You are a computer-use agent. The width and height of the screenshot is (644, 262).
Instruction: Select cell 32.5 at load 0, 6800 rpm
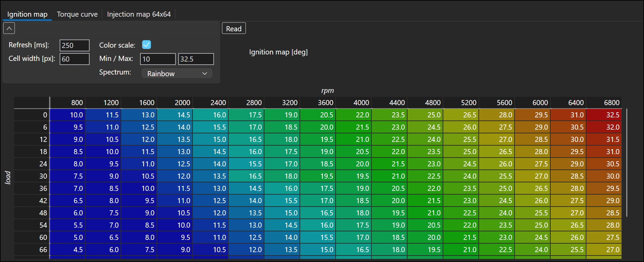[x=604, y=115]
